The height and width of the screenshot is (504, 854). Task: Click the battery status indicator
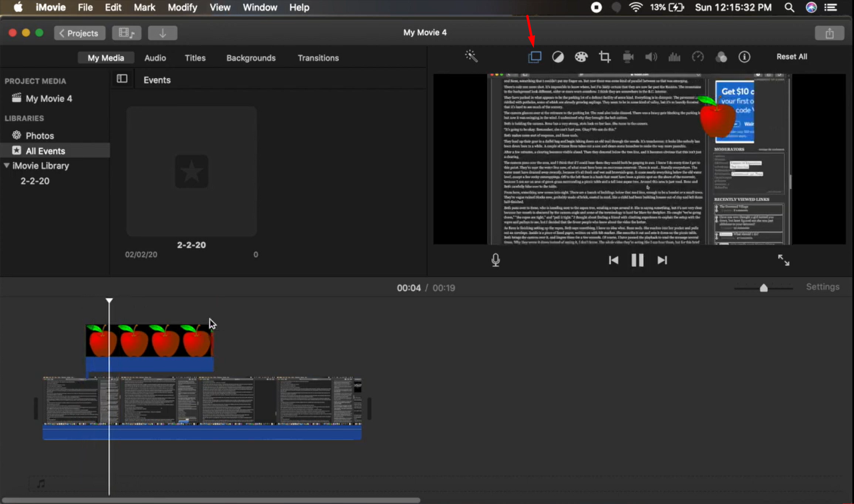point(667,7)
